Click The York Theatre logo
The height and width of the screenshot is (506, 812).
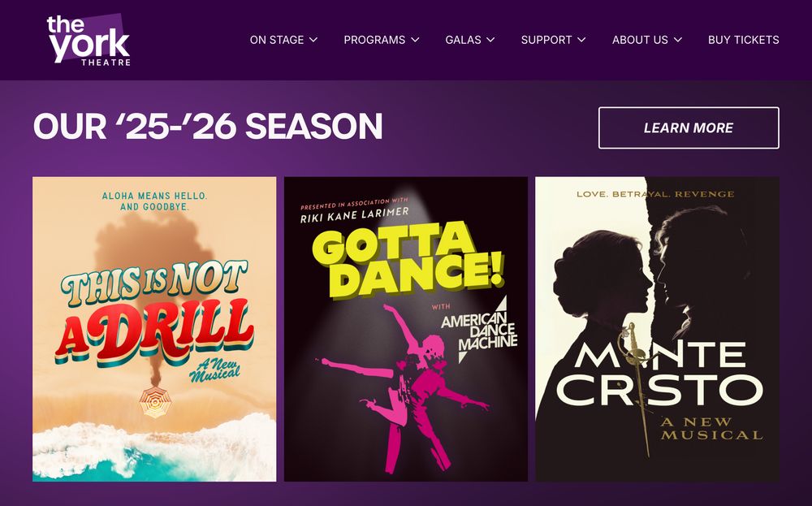(x=89, y=41)
